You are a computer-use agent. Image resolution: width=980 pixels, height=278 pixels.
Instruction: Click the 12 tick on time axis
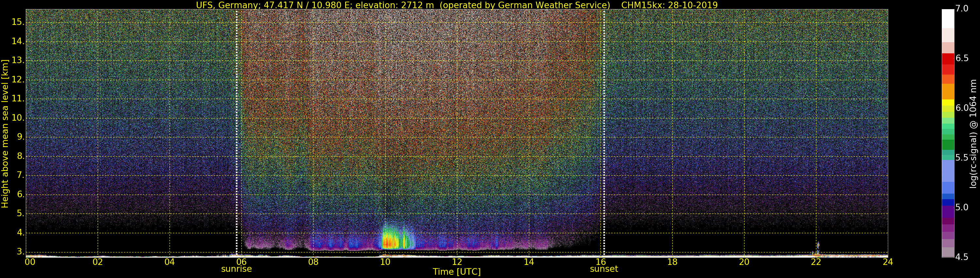pos(457,262)
